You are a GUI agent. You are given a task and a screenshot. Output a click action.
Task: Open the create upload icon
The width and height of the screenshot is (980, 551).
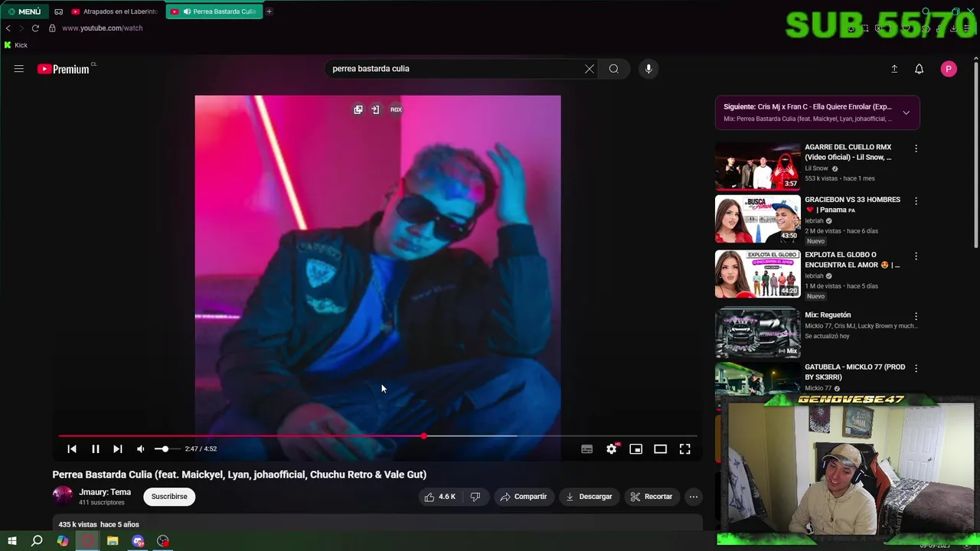tap(893, 69)
